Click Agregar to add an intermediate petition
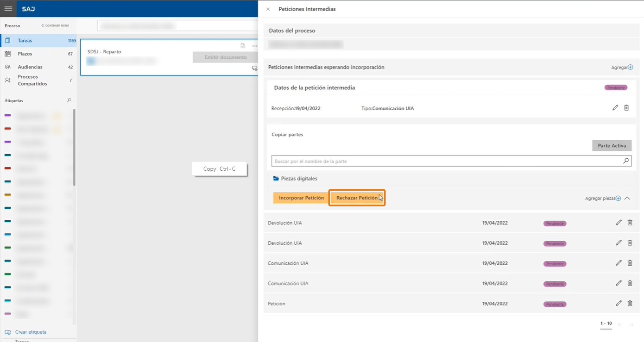This screenshot has height=342, width=644. tap(622, 67)
